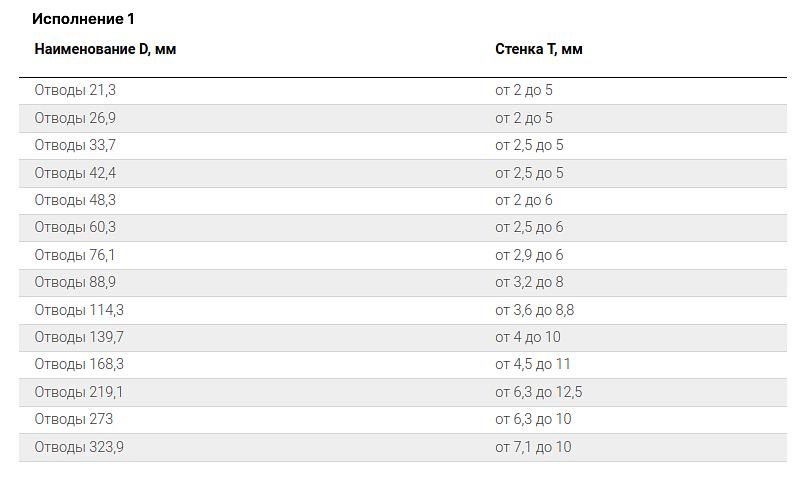Select the "Отводы 323,9" cell
Viewport: 811px width, 479px height.
tap(79, 447)
